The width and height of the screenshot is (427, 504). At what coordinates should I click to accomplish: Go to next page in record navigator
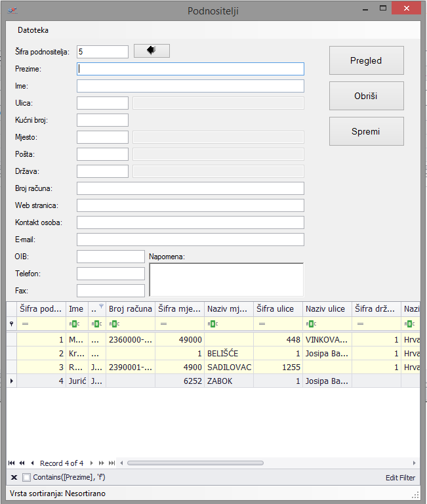(102, 463)
